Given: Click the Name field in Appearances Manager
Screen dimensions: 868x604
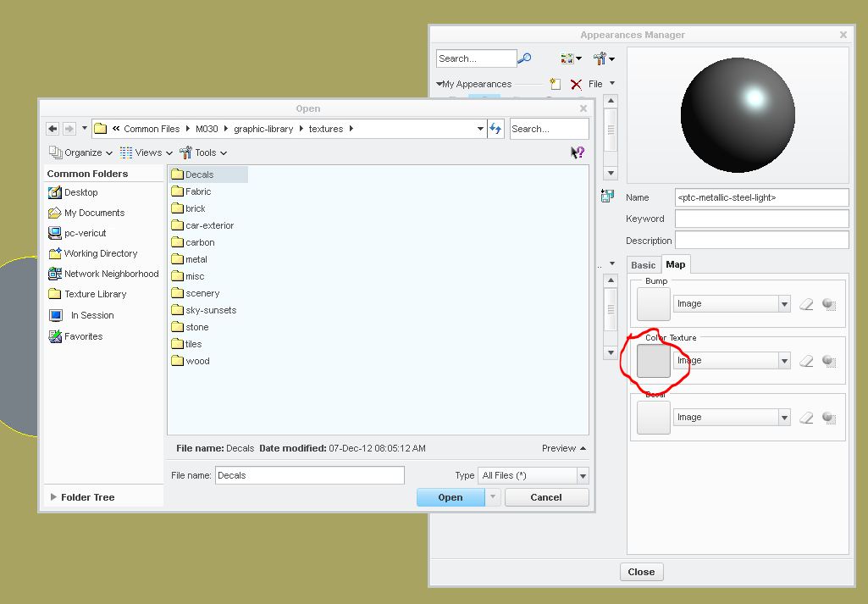Looking at the screenshot, I should (x=761, y=197).
